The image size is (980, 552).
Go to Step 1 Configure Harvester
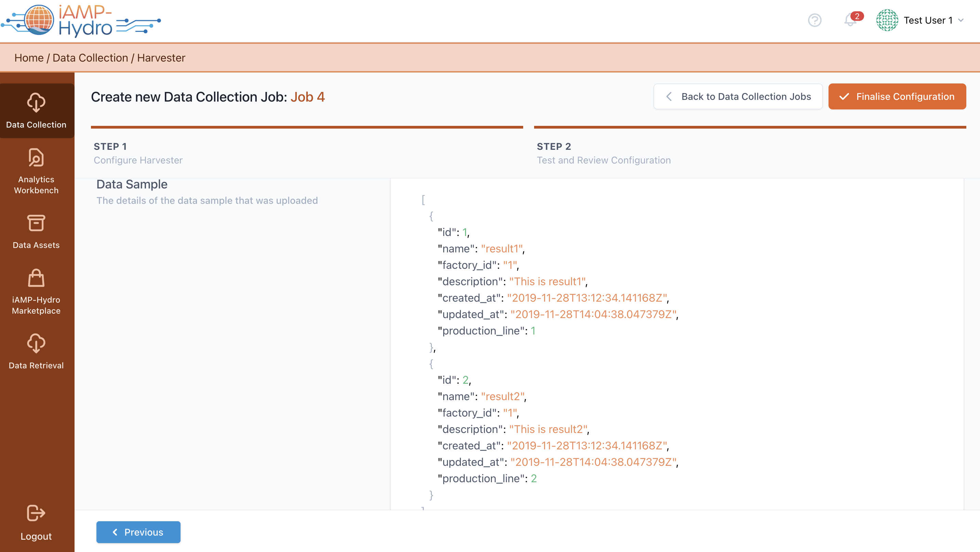tap(138, 153)
